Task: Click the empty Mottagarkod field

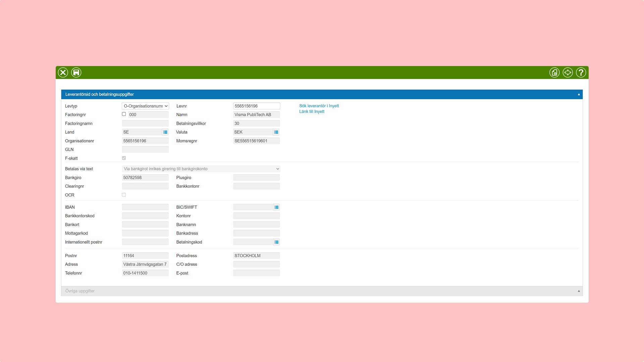Action: (x=145, y=233)
